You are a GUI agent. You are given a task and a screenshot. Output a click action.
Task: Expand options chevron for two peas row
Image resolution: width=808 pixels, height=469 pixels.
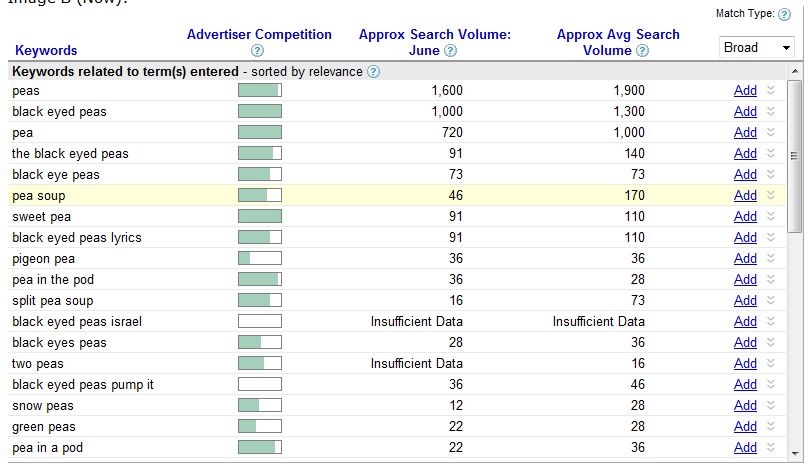(x=770, y=363)
